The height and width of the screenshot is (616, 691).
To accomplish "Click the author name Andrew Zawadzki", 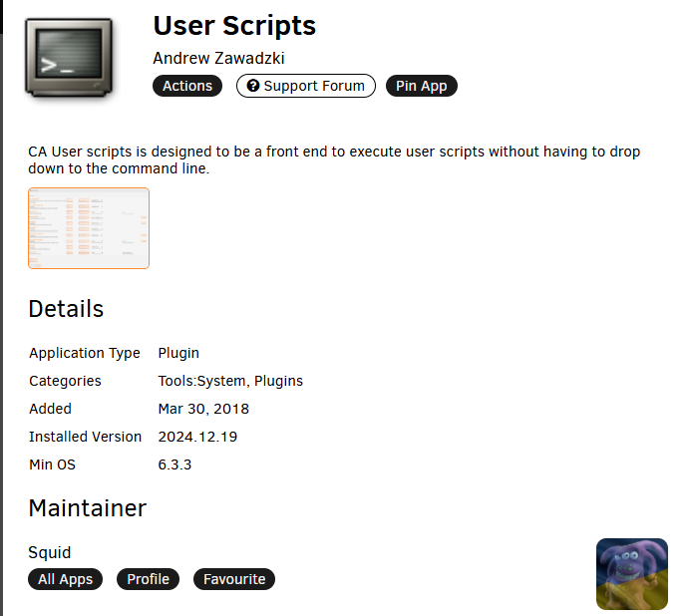I will pos(218,58).
